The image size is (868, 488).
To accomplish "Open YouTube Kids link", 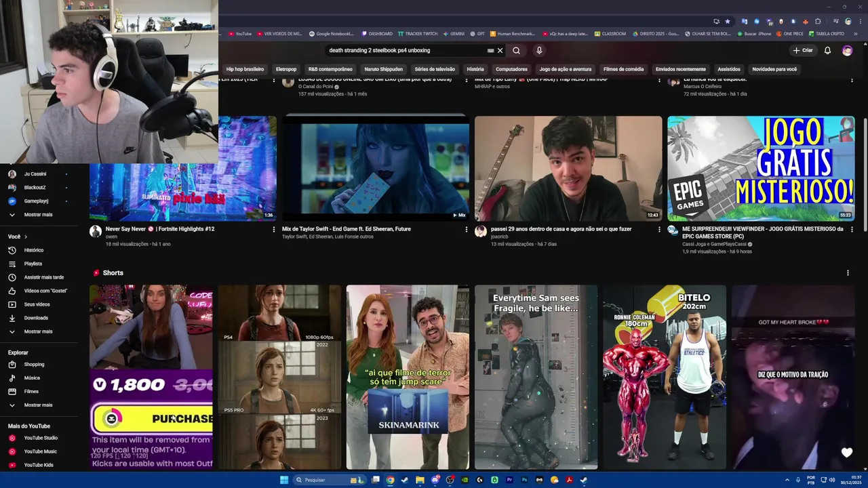I will pyautogui.click(x=39, y=465).
